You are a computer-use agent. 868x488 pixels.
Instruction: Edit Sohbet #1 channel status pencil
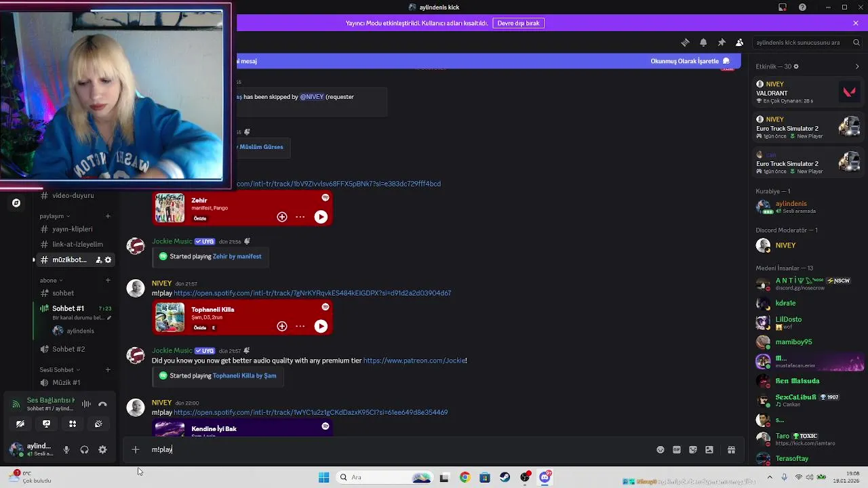pyautogui.click(x=108, y=318)
